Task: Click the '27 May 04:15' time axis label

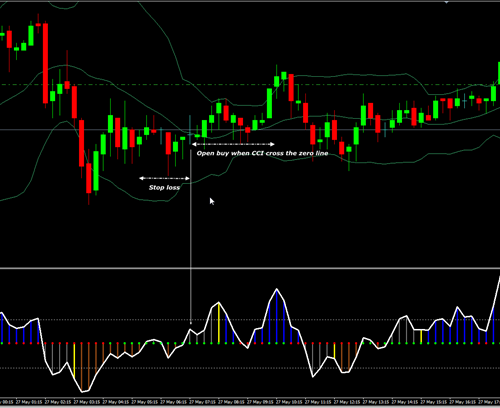Action: (116, 402)
